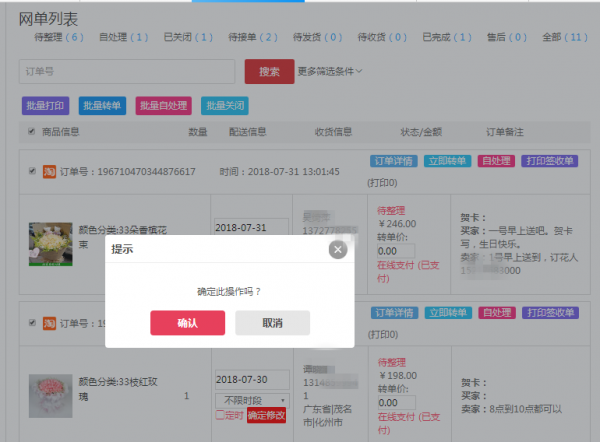Check the 定时 checkbox in the second order
Viewport: 600px width, 442px height.
pyautogui.click(x=220, y=415)
